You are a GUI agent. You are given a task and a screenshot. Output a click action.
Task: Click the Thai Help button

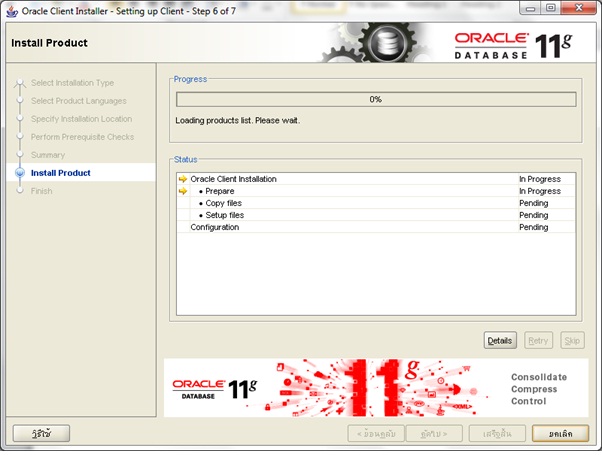point(41,433)
